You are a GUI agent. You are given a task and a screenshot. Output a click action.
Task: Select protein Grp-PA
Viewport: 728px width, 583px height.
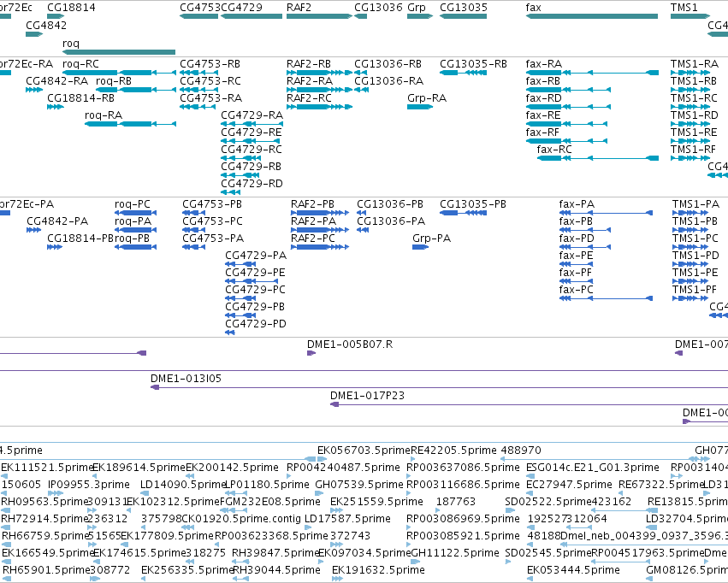click(421, 247)
